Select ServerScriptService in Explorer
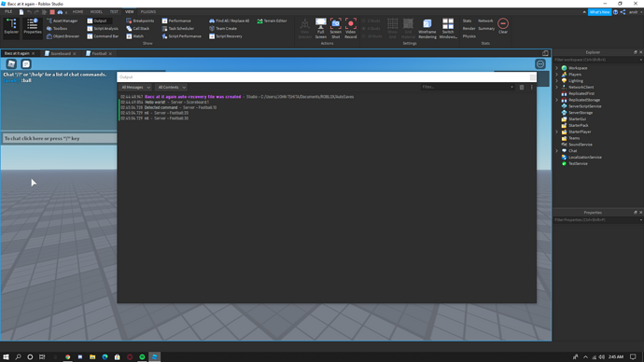Image resolution: width=644 pixels, height=362 pixels. (x=584, y=106)
